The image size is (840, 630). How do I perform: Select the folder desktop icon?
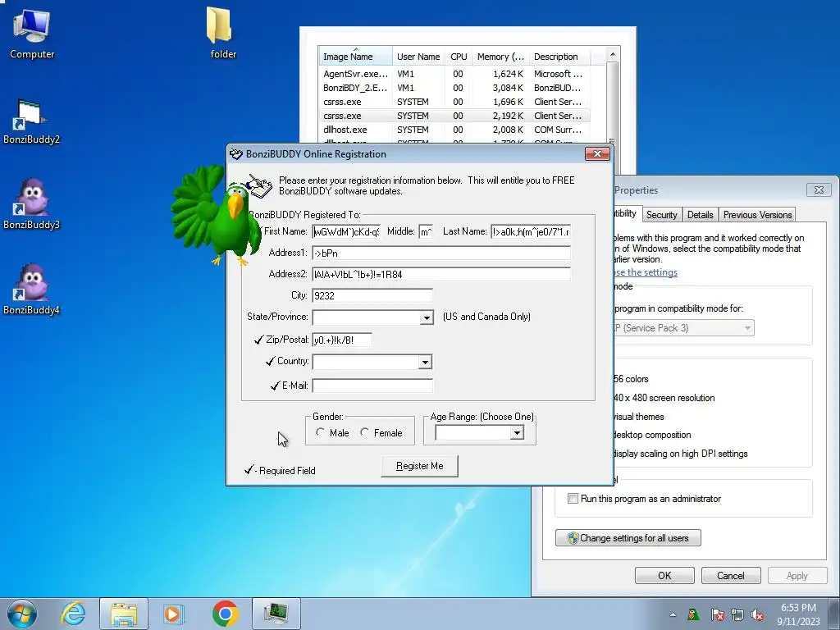pos(221,34)
